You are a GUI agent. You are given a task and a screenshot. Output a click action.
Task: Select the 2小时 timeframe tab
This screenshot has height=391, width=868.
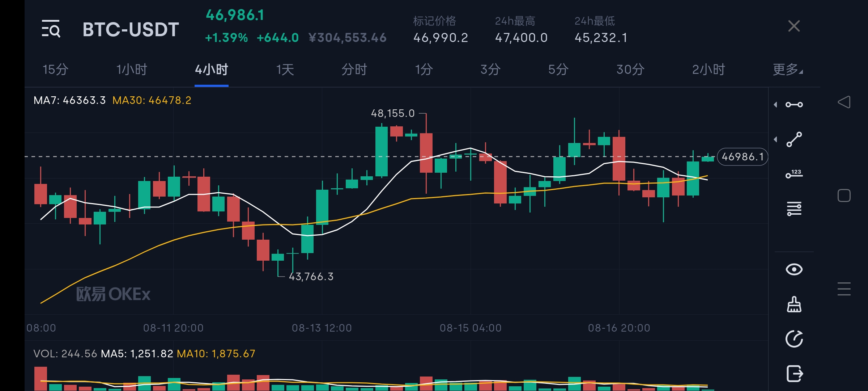[709, 70]
